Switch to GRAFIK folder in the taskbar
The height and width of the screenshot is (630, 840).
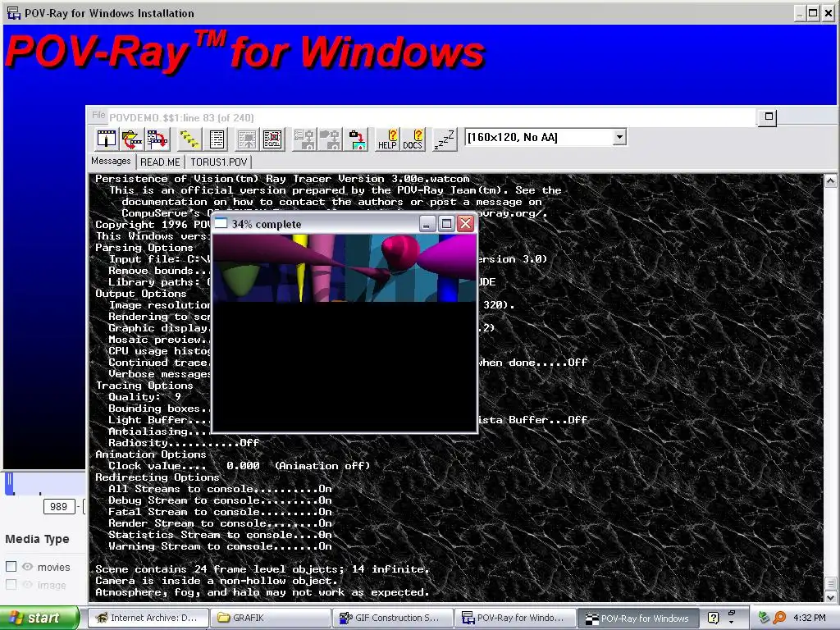pos(269,618)
